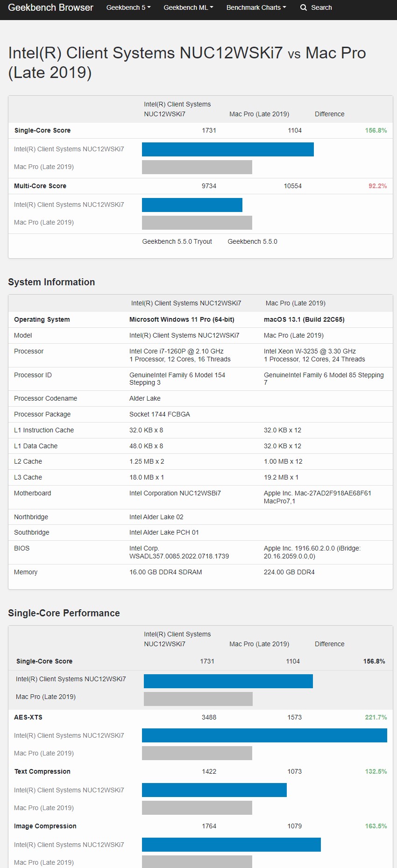Open the Geekbench Browser home link
This screenshot has width=397, height=868.
tap(50, 7)
